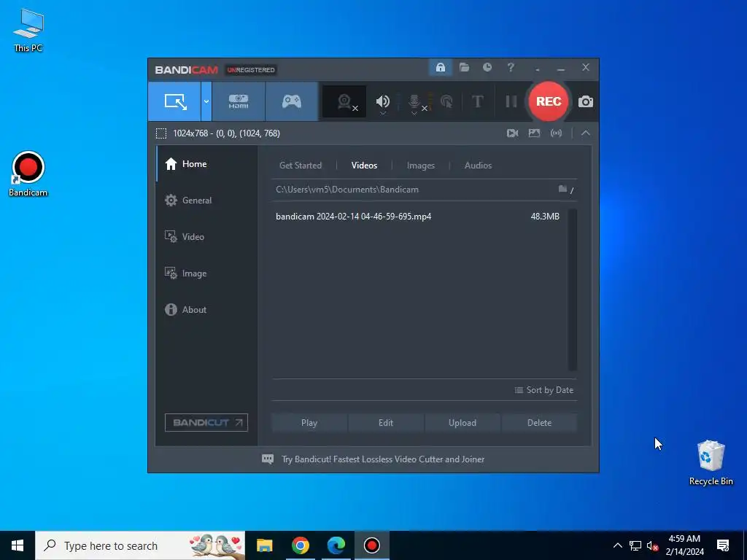Click the lock icon in title bar
Viewport: 747px width, 560px height.
pyautogui.click(x=440, y=68)
